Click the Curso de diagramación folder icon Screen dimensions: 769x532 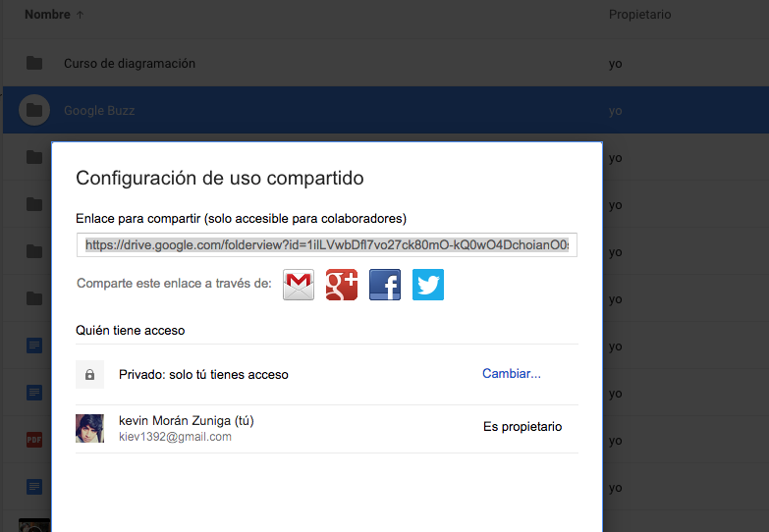point(34,64)
